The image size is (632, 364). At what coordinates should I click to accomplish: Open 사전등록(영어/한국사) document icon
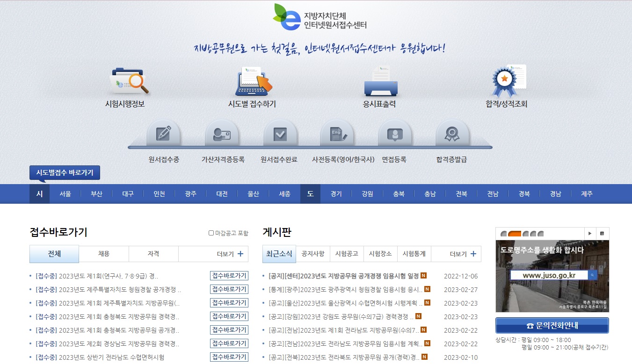(x=337, y=133)
